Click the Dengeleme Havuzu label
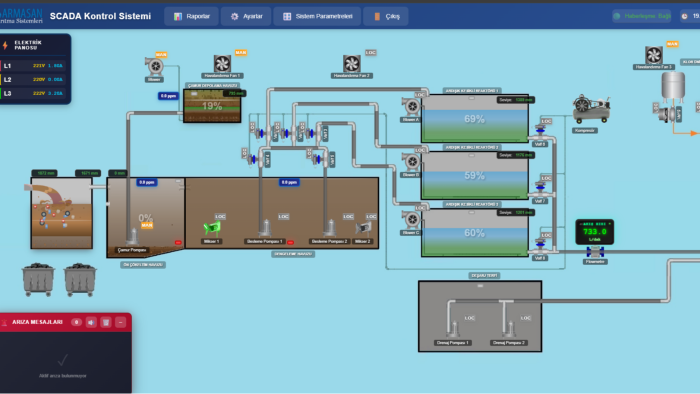The width and height of the screenshot is (700, 394). click(x=293, y=254)
